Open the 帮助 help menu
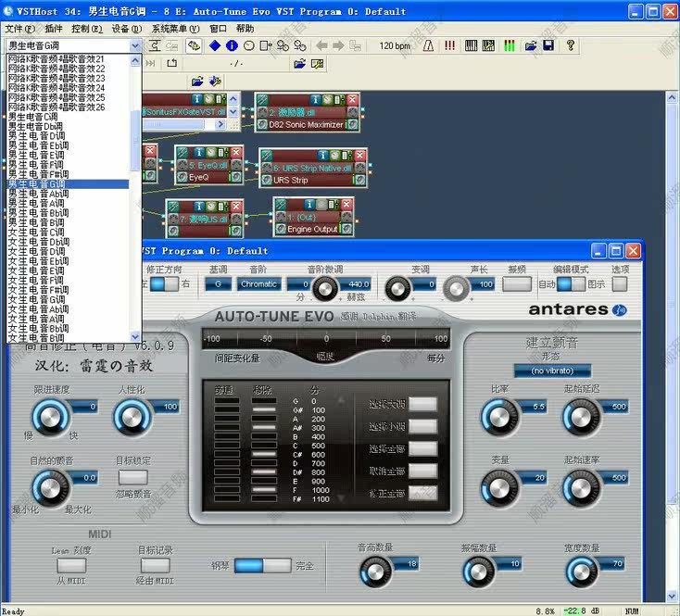This screenshot has width=680, height=616. pyautogui.click(x=245, y=29)
